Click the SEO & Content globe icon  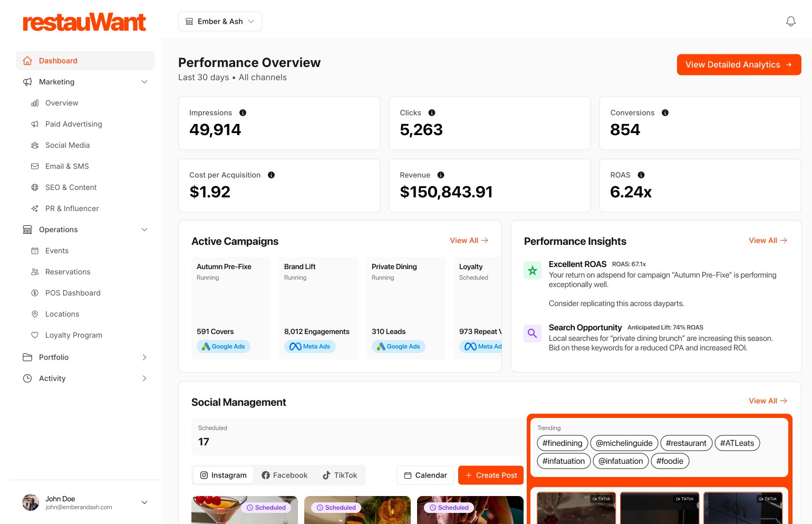click(x=35, y=187)
